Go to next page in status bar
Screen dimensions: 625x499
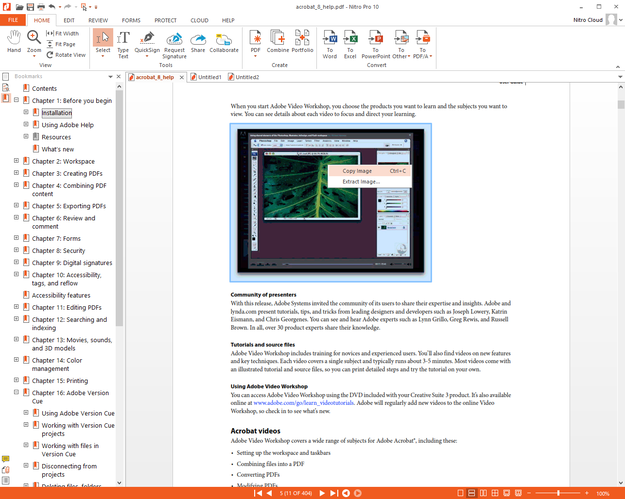click(x=322, y=493)
